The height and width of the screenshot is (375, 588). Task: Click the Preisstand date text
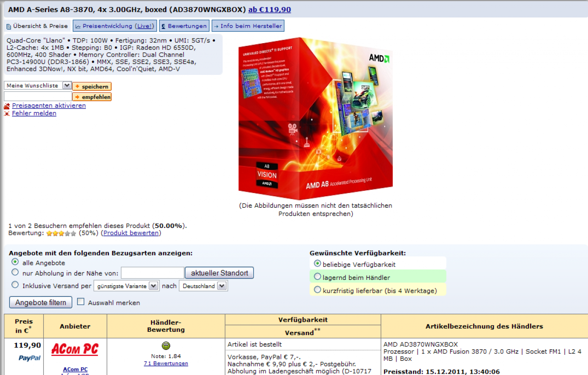[441, 372]
